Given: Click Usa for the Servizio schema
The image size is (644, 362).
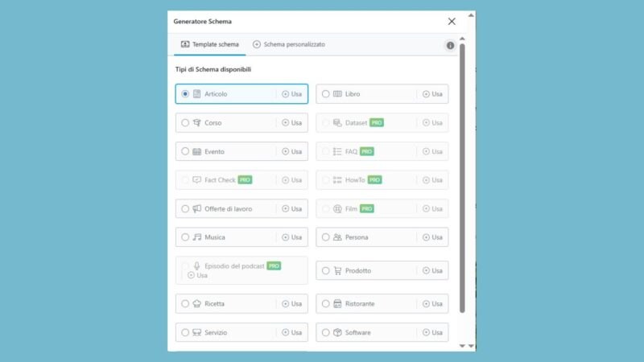Looking at the screenshot, I should point(292,332).
